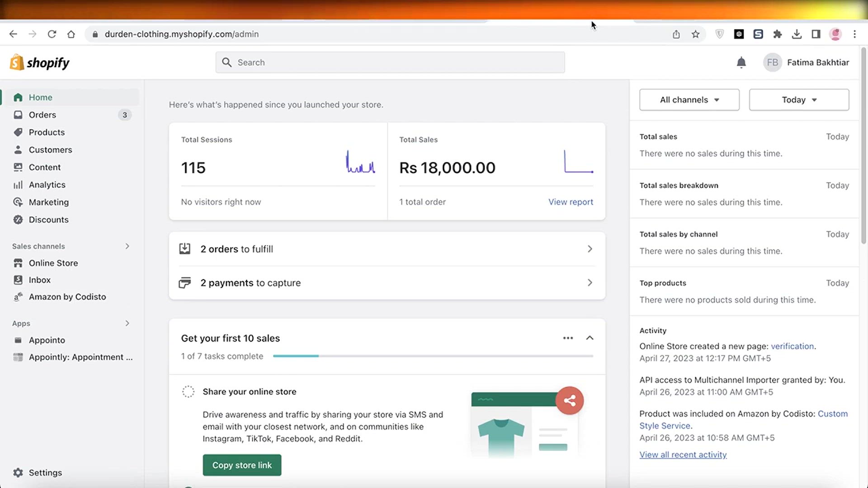Expand the Apps section chevron
The image size is (868, 488).
pyautogui.click(x=127, y=324)
